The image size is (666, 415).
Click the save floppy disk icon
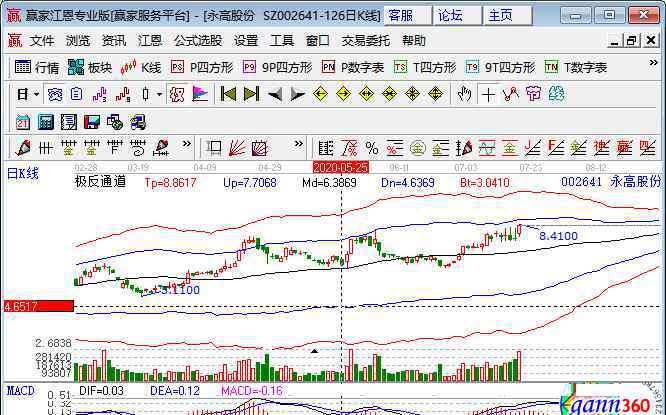(92, 122)
